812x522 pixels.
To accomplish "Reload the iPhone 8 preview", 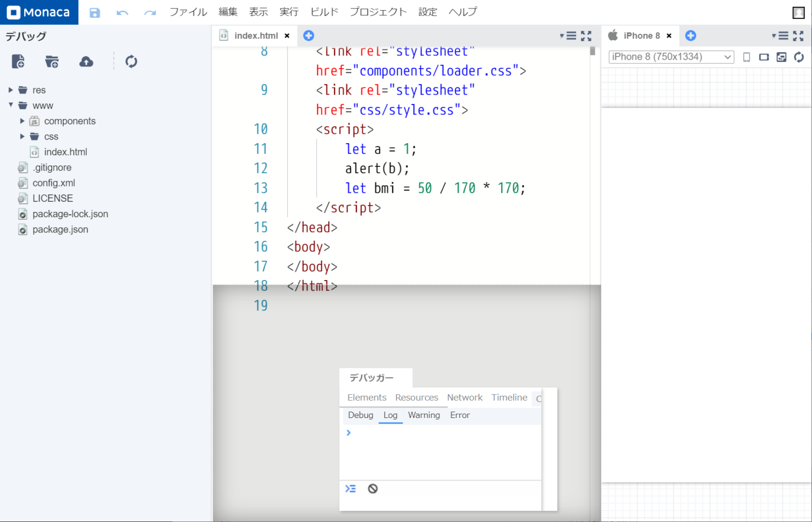I will (x=798, y=57).
